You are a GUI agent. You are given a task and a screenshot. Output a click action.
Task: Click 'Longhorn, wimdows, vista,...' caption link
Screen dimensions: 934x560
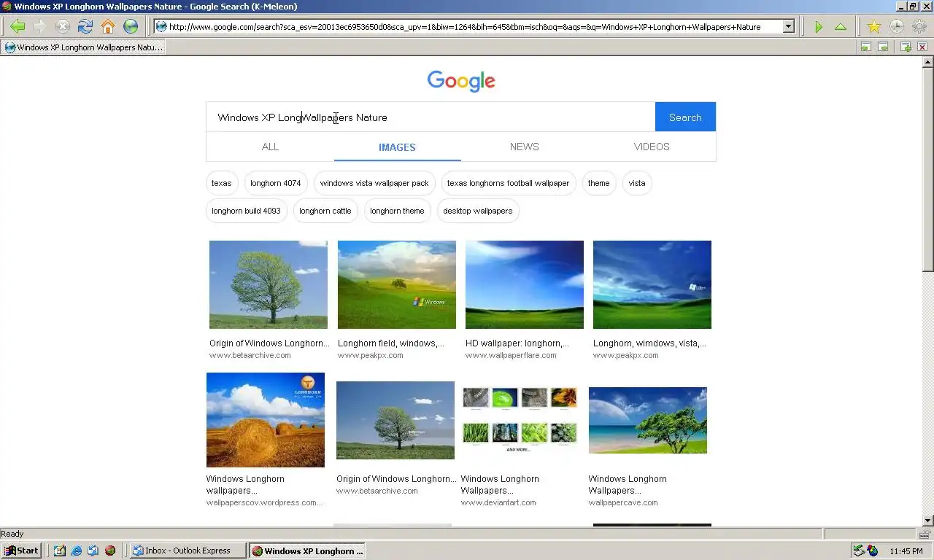tap(649, 343)
